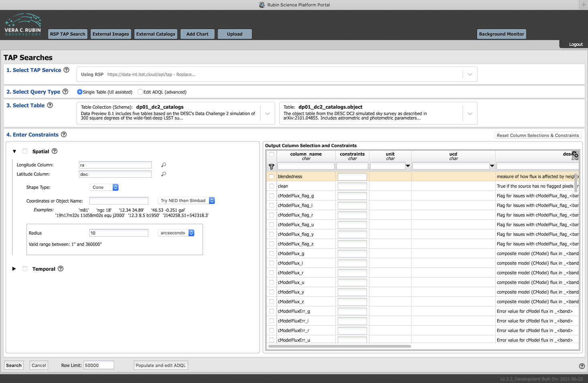Click the horizontal scrollbar of column table

point(340,346)
